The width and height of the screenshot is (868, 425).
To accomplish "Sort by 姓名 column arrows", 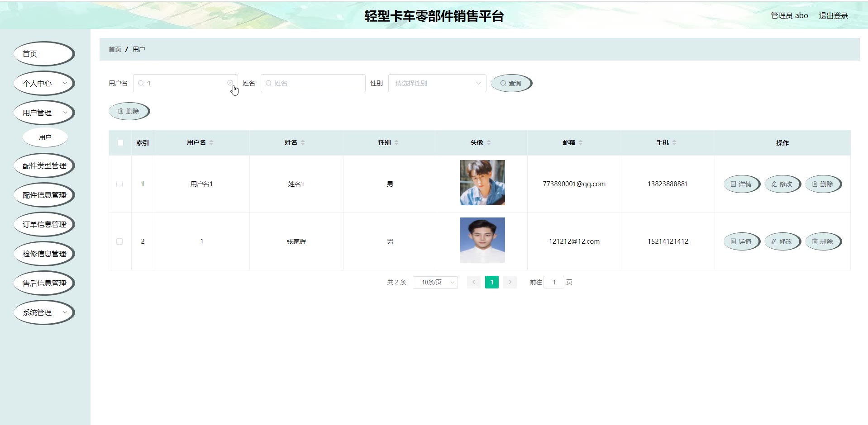I will coord(303,142).
